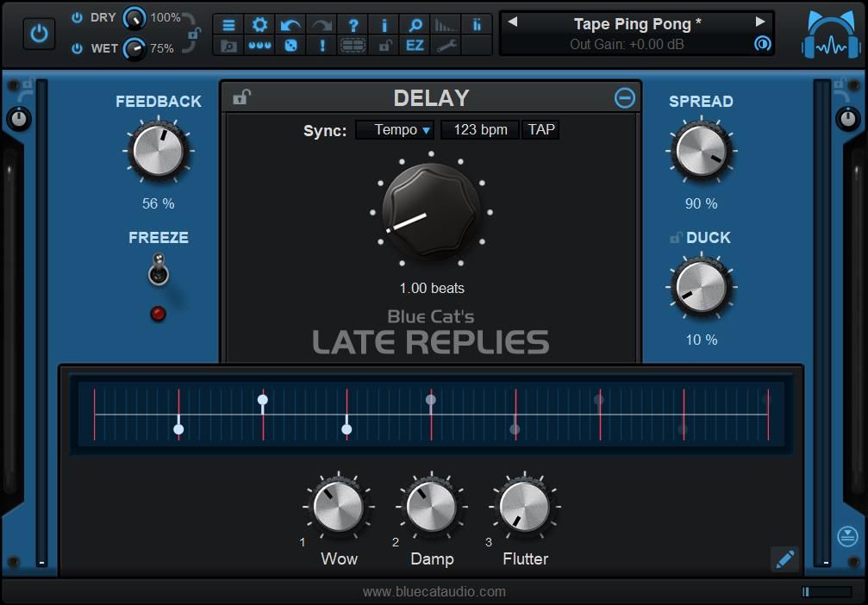The height and width of the screenshot is (605, 868).
Task: Go to the next preset arrow
Action: coord(760,22)
